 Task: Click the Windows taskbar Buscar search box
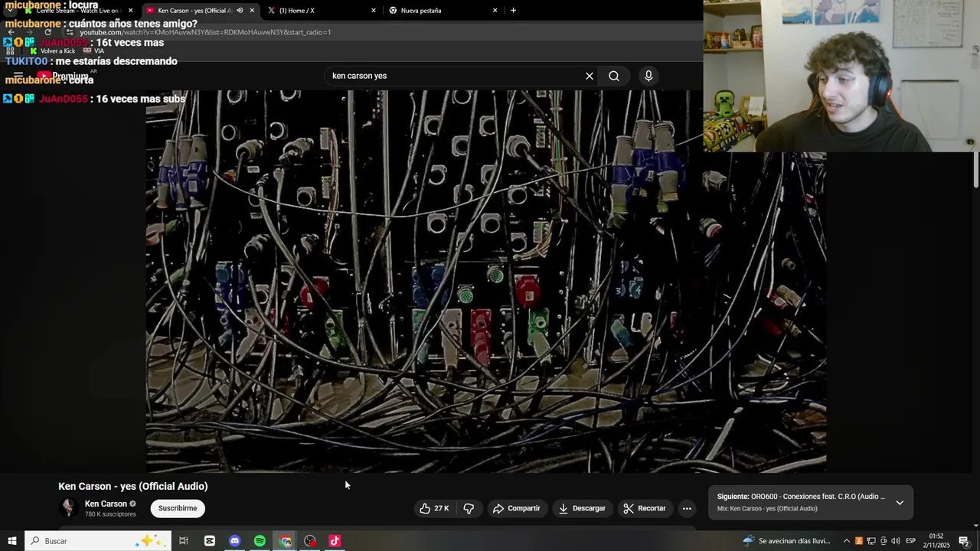tap(100, 541)
